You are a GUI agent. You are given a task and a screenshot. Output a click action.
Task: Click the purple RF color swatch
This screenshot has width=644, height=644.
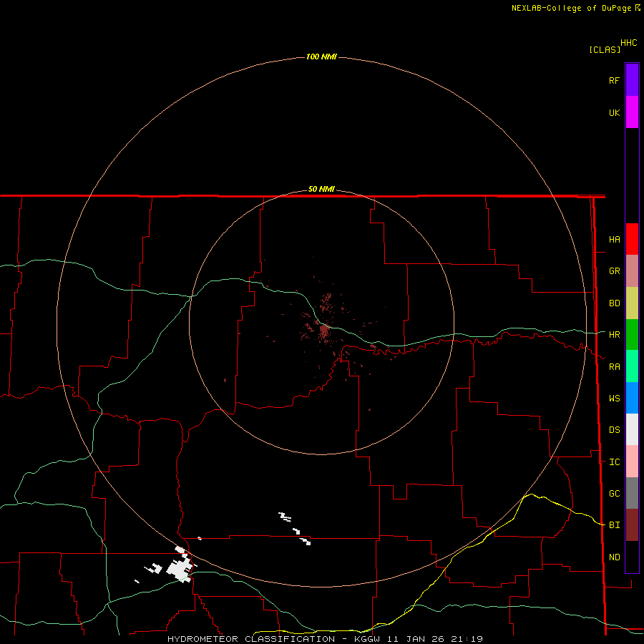click(x=632, y=80)
